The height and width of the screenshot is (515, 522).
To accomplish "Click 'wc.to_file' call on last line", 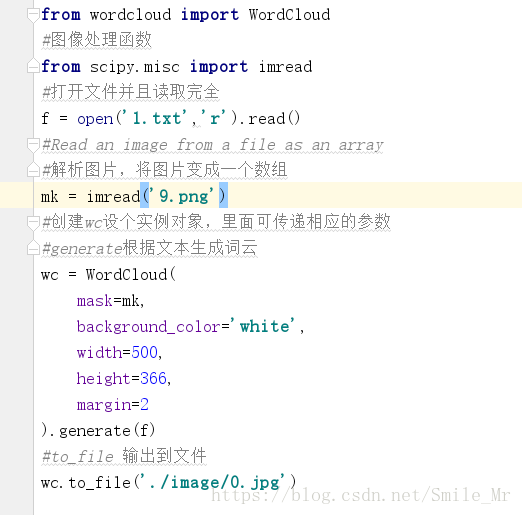I will point(86,483).
